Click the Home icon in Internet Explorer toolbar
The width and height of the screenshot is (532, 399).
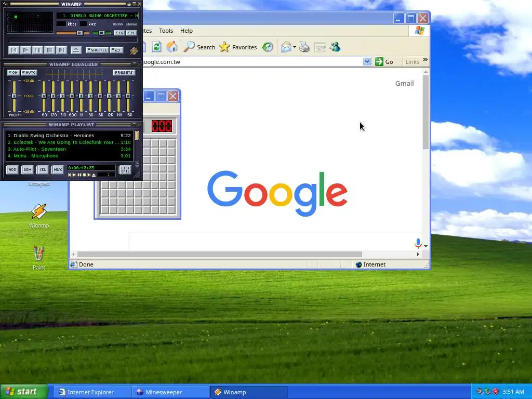tap(172, 47)
